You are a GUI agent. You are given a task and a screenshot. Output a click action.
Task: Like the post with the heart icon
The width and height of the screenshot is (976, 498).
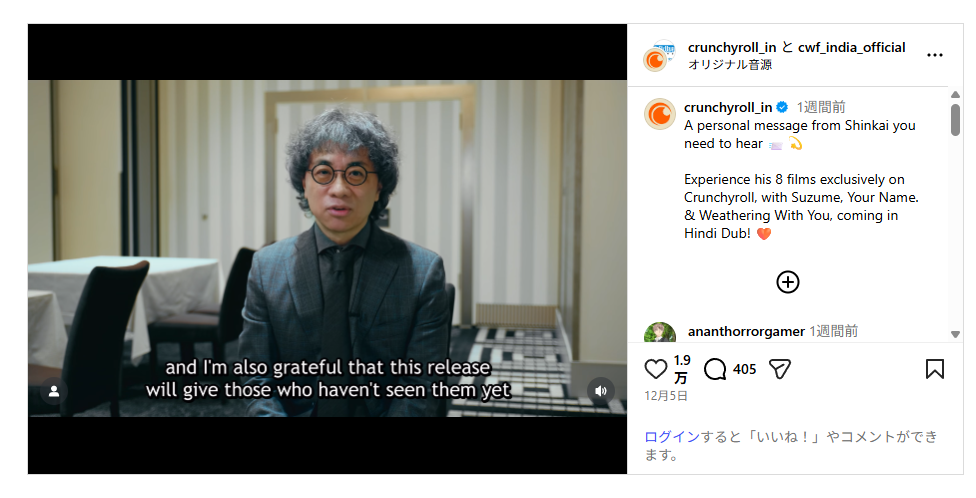pyautogui.click(x=655, y=369)
